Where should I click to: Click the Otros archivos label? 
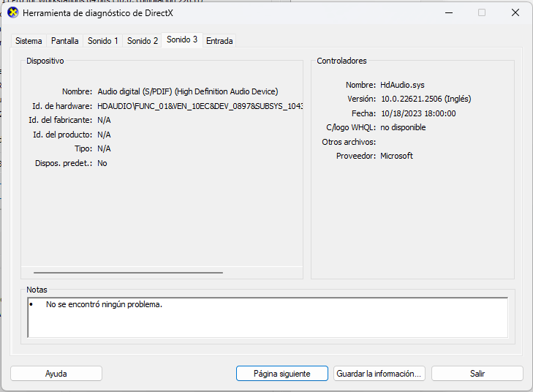(x=349, y=142)
